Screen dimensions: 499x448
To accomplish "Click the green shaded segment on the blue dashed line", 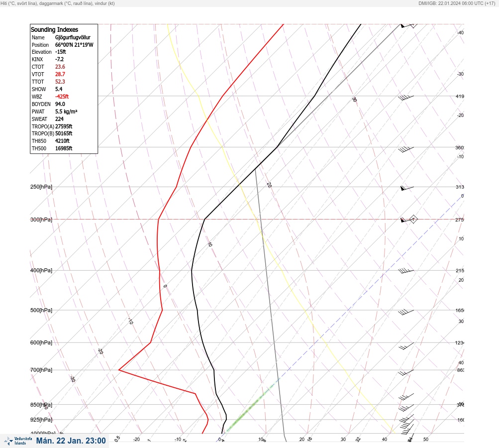I will click(x=250, y=409).
